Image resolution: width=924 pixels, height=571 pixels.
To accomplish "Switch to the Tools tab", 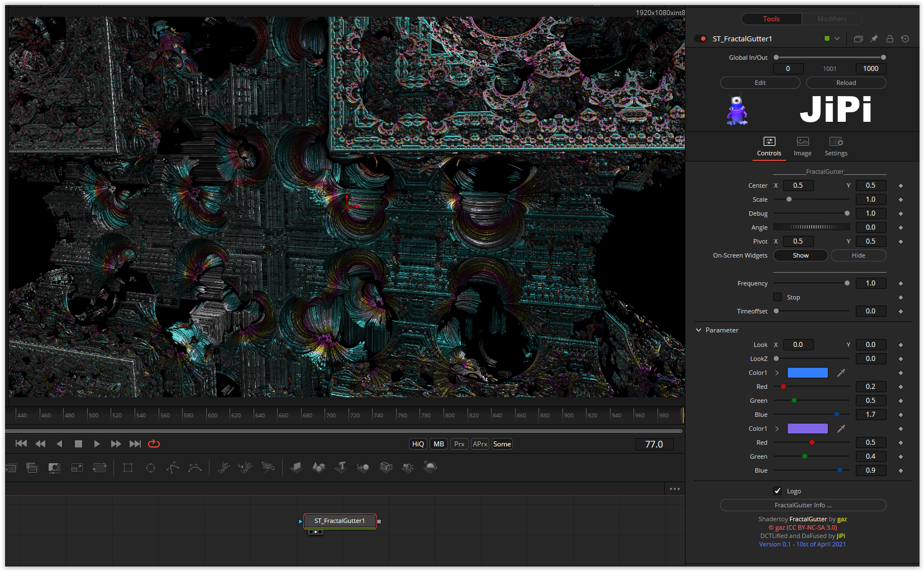I will click(x=771, y=19).
